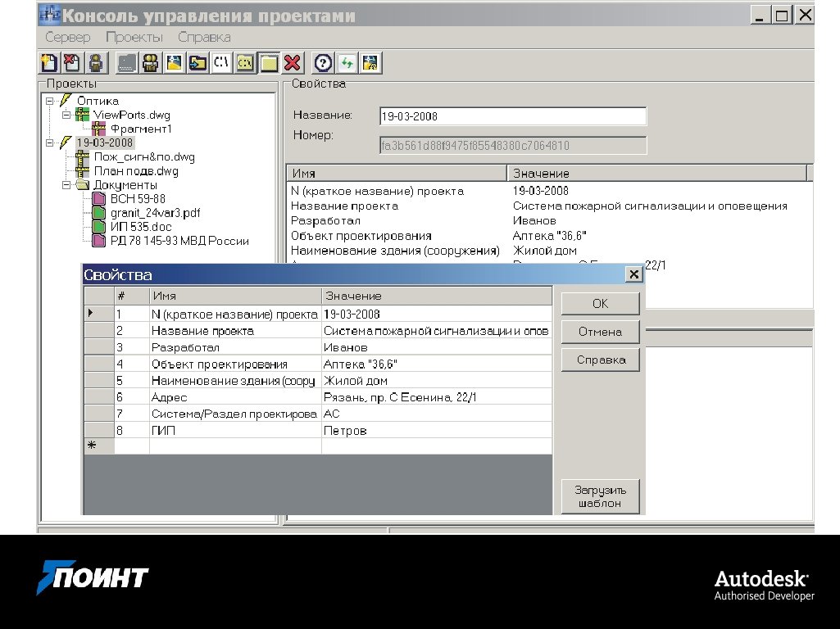The image size is (840, 629).
Task: Collapse the Оптика project node
Action: [x=51, y=102]
